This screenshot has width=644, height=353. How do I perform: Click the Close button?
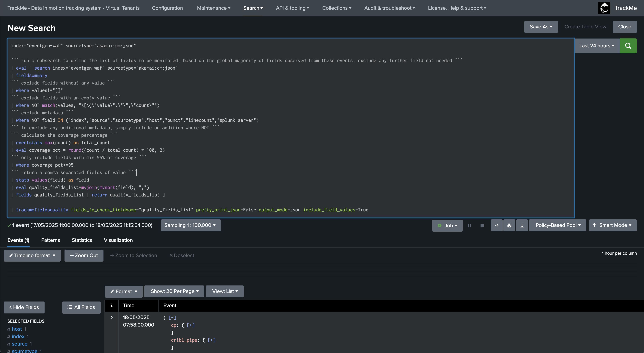624,27
